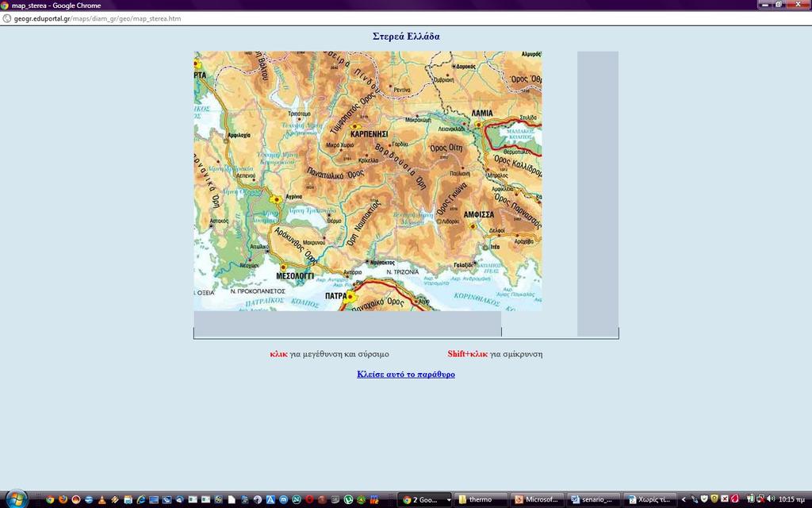Launch Internet Explorer from quick launch

[x=141, y=500]
